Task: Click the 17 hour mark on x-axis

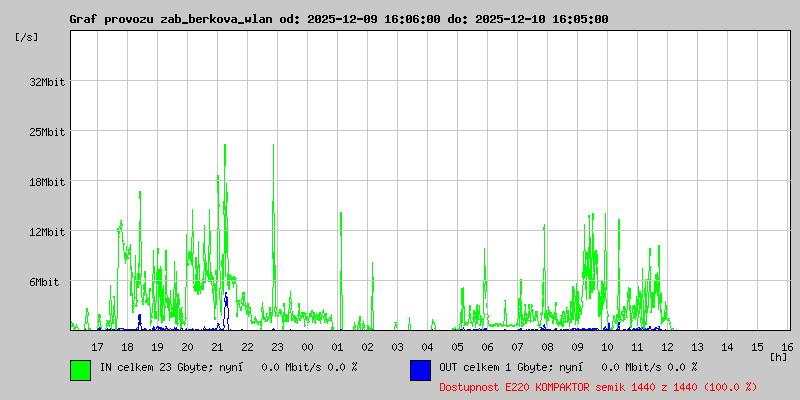Action: tap(97, 346)
